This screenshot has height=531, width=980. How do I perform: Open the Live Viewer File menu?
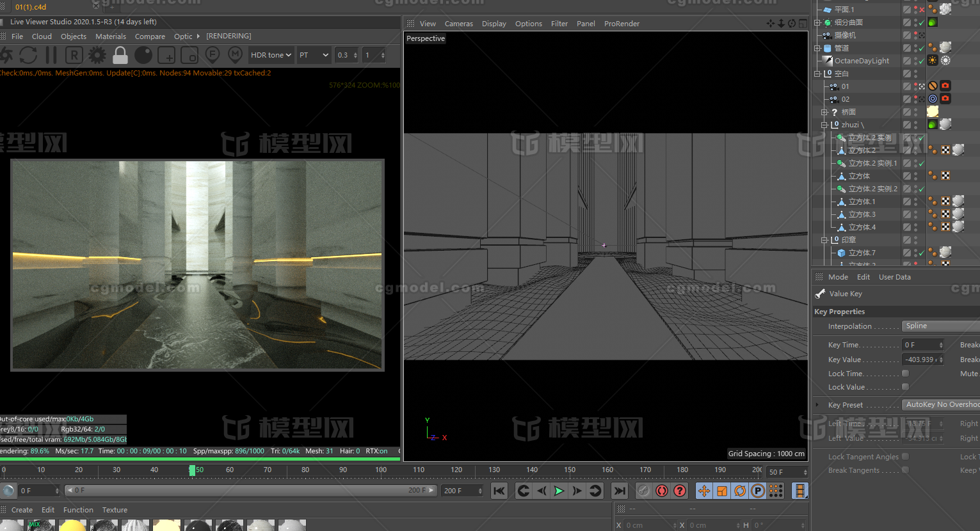tap(17, 36)
